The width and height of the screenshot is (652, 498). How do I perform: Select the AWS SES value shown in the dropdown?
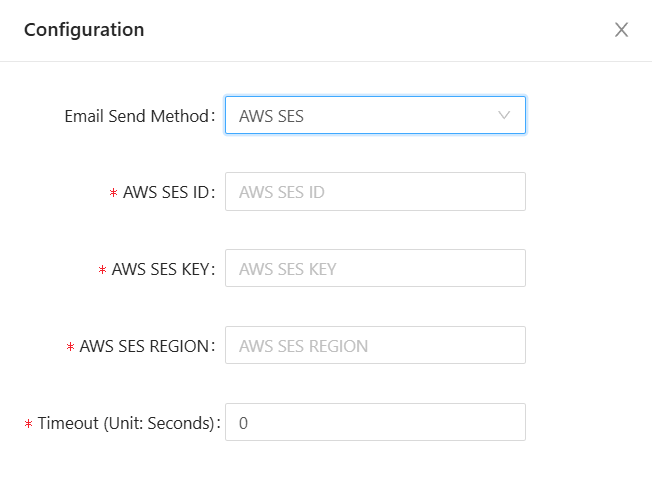pos(272,116)
